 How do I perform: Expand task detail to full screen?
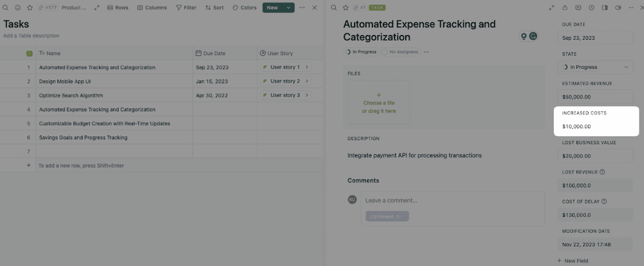click(551, 8)
